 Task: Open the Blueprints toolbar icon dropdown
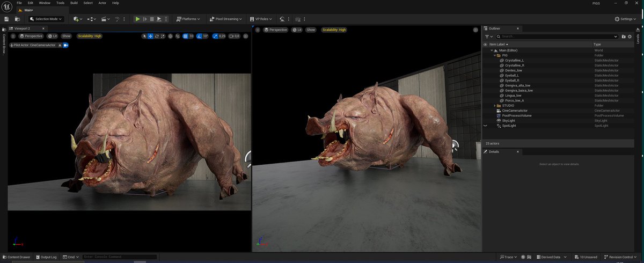coord(92,19)
